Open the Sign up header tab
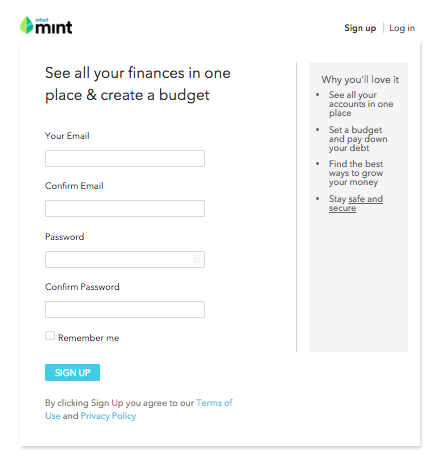The image size is (444, 463). (x=360, y=28)
